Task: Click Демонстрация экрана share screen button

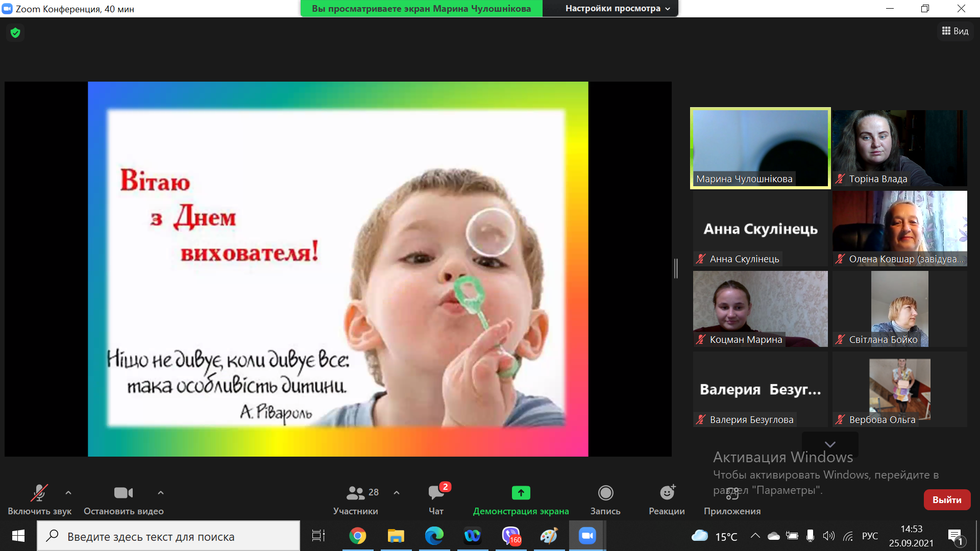Action: click(521, 499)
